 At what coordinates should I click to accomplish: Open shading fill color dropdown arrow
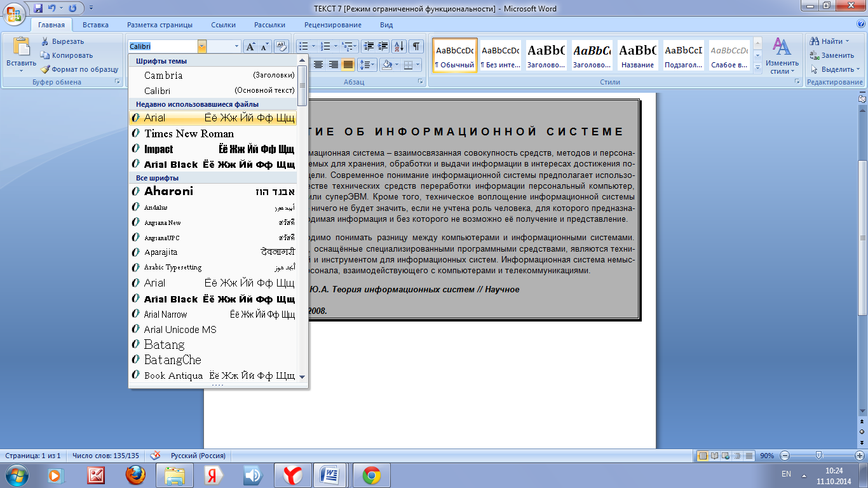(x=397, y=65)
